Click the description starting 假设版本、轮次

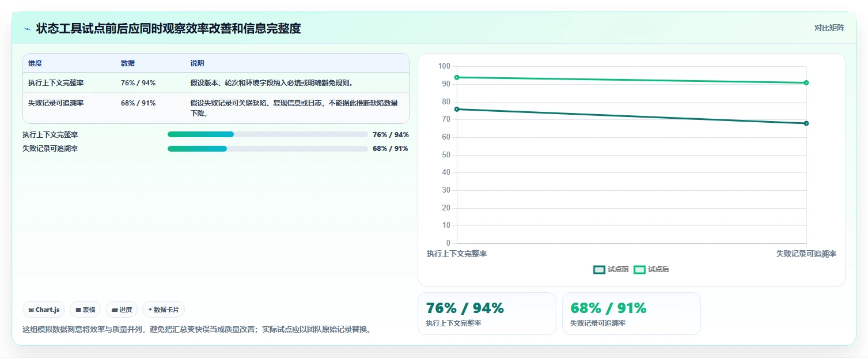tap(272, 83)
